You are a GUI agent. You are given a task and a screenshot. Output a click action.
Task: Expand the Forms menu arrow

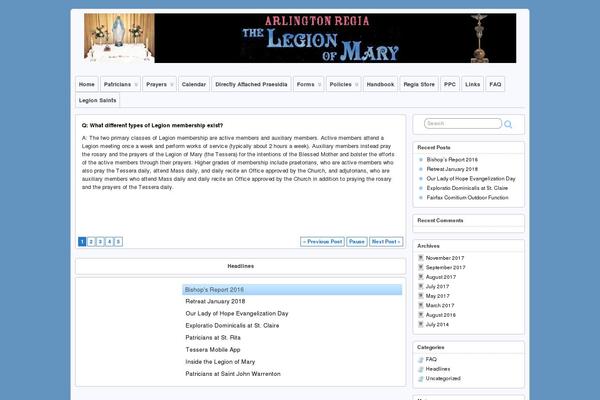(x=319, y=85)
